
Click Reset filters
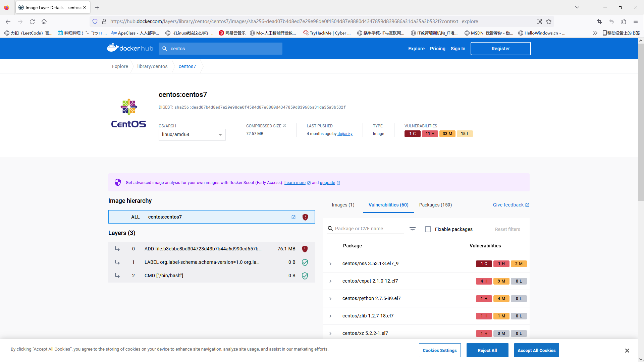[x=507, y=229]
